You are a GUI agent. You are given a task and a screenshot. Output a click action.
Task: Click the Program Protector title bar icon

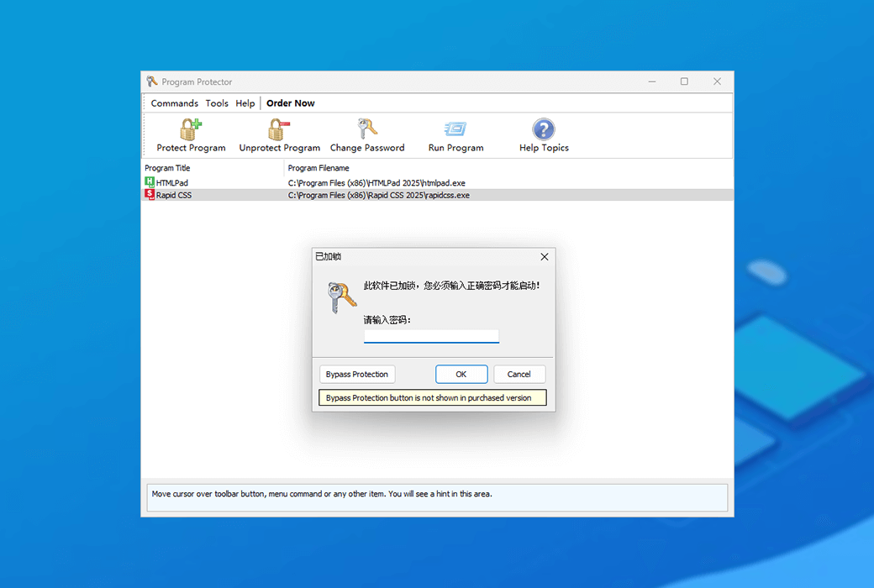[x=152, y=81]
